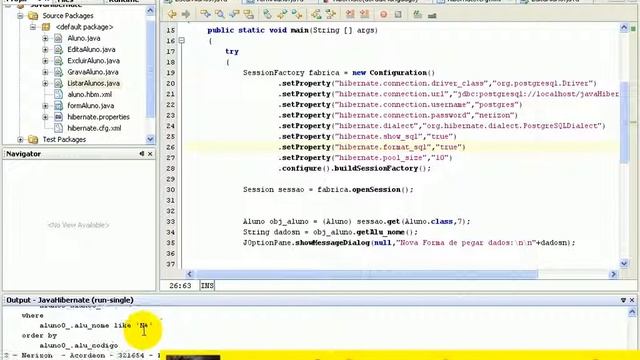Screen dimensions: 640x360
Task: Select Aluno.java in the project tree
Action: (84, 38)
